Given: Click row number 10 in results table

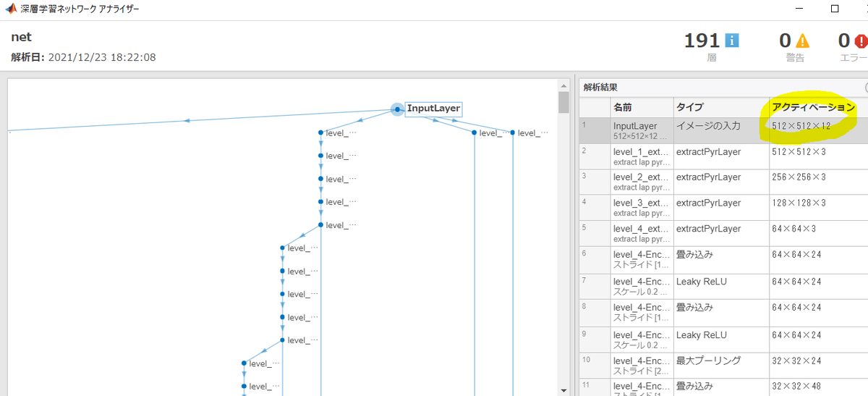Looking at the screenshot, I should point(595,365).
